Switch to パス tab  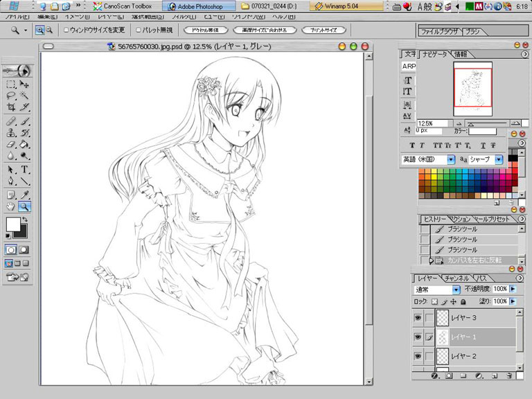tap(481, 278)
